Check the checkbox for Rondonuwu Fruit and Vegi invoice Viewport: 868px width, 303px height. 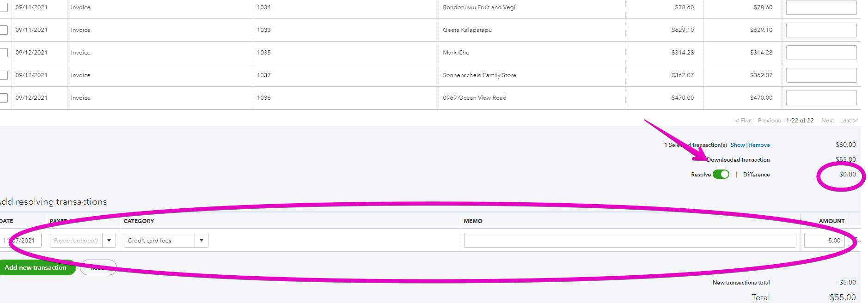click(x=4, y=7)
